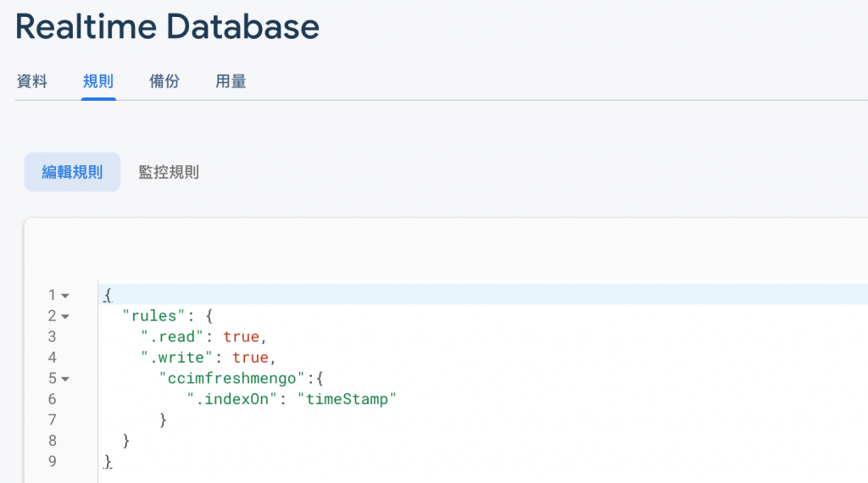Fold the "ccimfreshmengo" block at line 5
The width and height of the screenshot is (868, 483).
click(x=66, y=379)
